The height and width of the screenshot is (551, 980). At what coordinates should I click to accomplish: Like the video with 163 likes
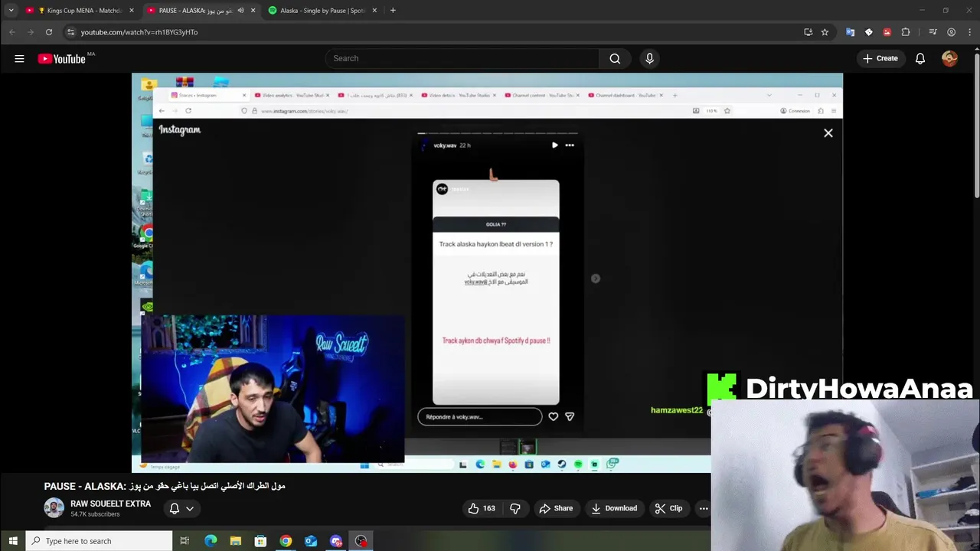[482, 508]
